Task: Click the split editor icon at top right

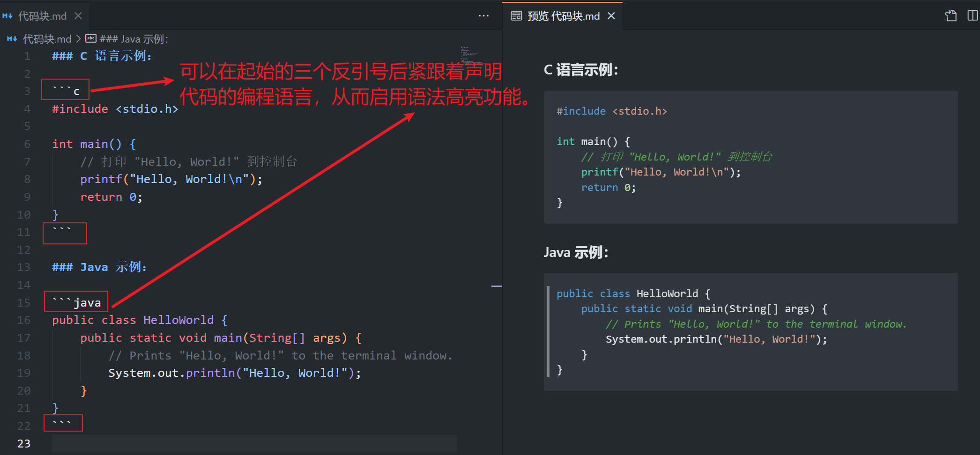Action: point(973,16)
